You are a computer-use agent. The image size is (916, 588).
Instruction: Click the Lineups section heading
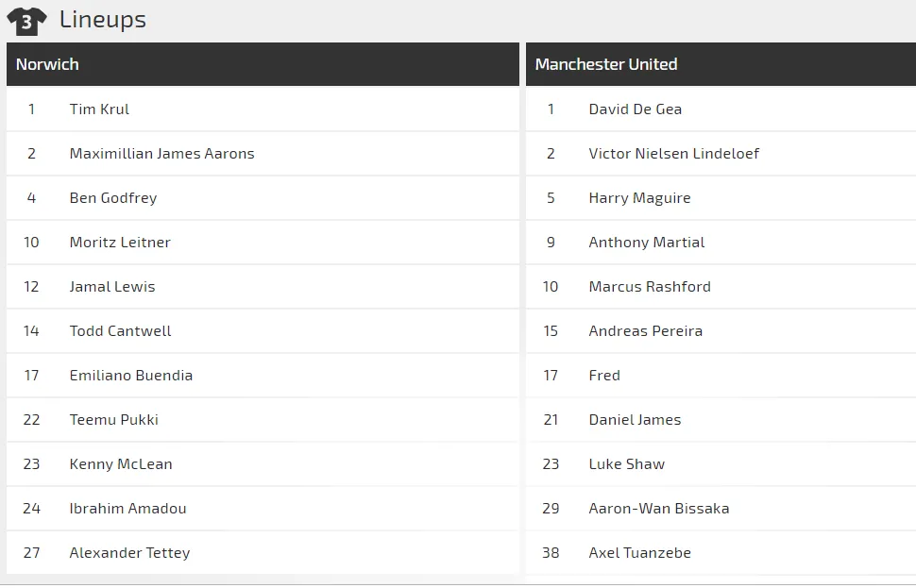[x=102, y=20]
